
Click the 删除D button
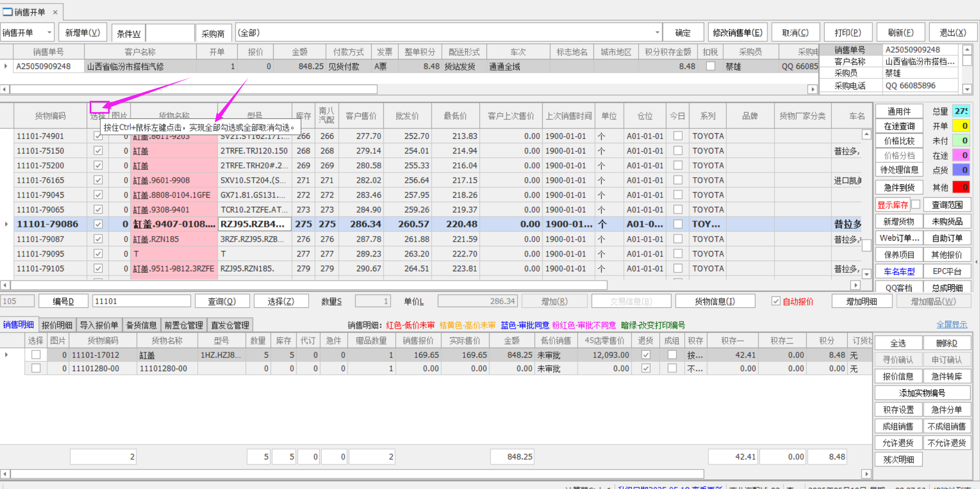(x=947, y=343)
